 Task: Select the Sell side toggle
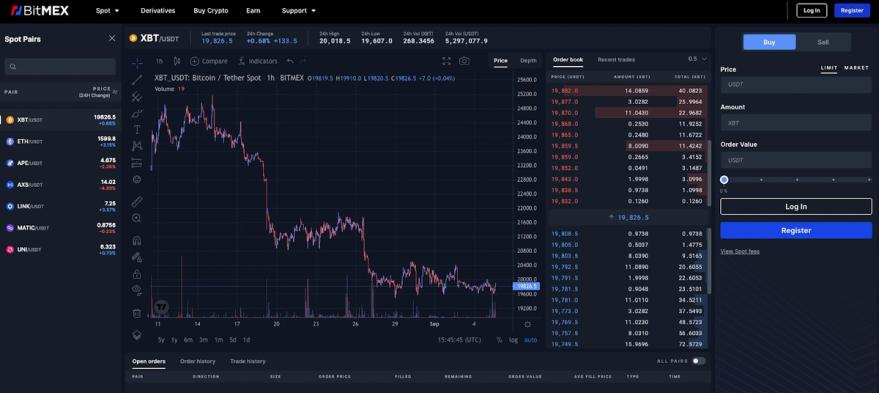[823, 42]
